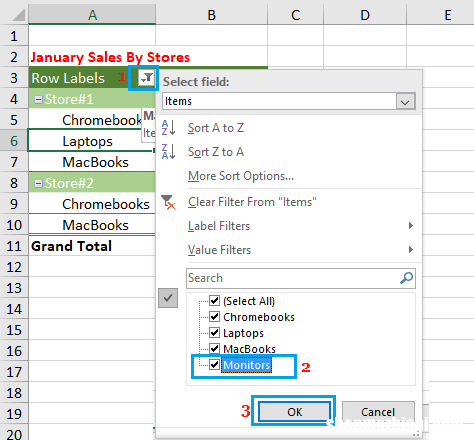Click into the Search field
Viewport: 474px width, 440px height.
pos(293,278)
